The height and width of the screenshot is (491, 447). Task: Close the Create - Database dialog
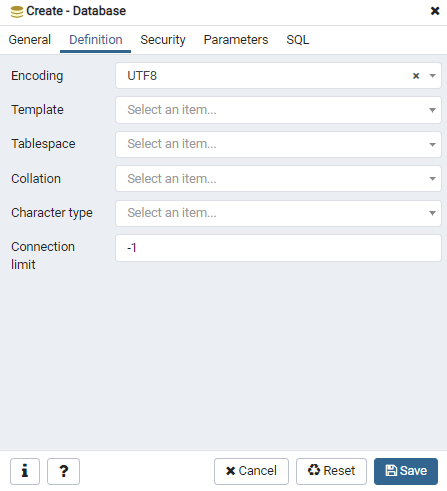coord(435,11)
